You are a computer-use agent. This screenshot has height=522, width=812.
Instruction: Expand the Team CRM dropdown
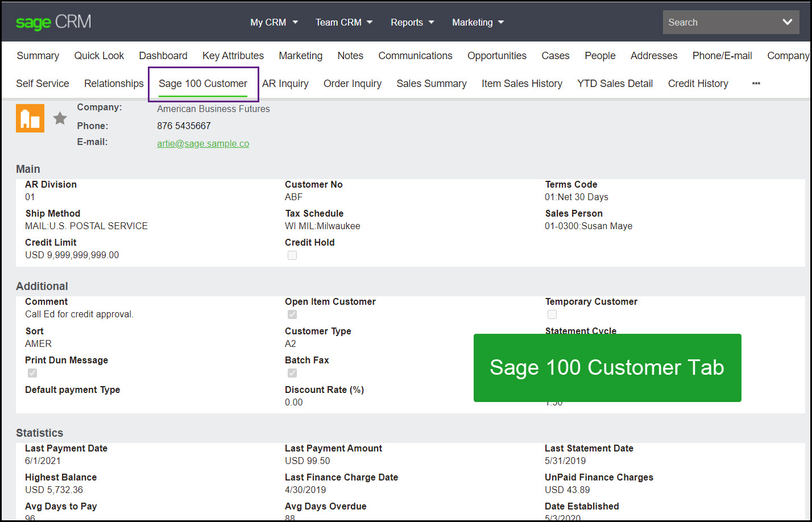(370, 22)
